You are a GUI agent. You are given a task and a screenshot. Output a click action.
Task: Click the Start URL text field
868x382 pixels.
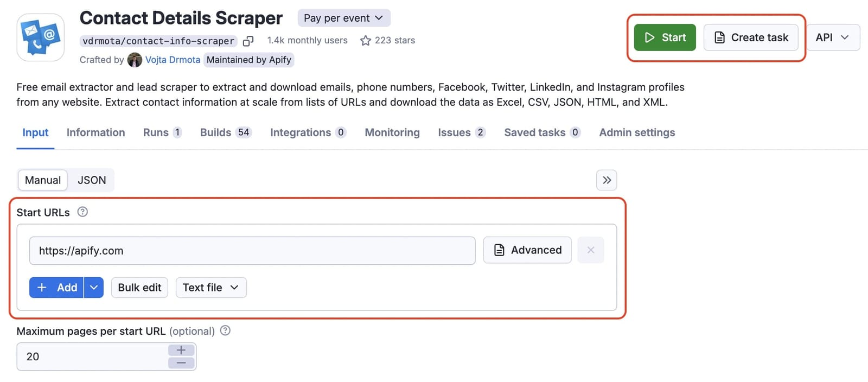(252, 251)
